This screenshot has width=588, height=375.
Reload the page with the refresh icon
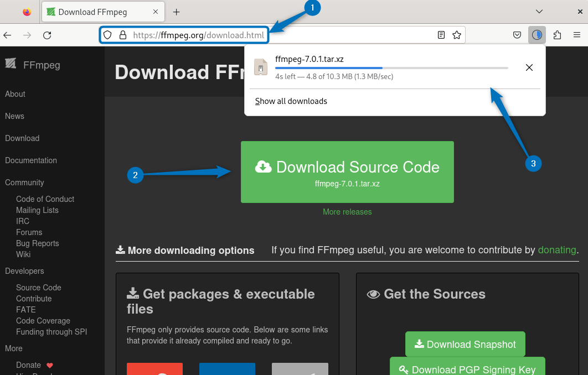(x=47, y=35)
